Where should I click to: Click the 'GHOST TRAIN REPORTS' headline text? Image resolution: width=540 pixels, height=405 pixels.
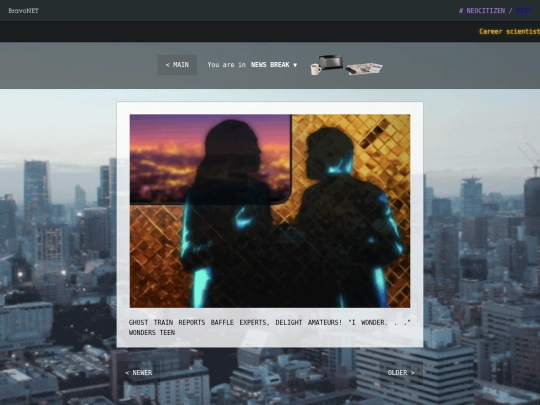click(270, 327)
